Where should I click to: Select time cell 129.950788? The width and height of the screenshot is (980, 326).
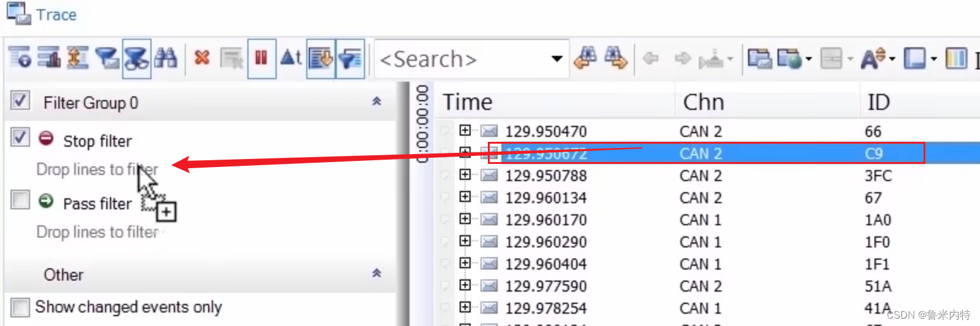click(546, 176)
